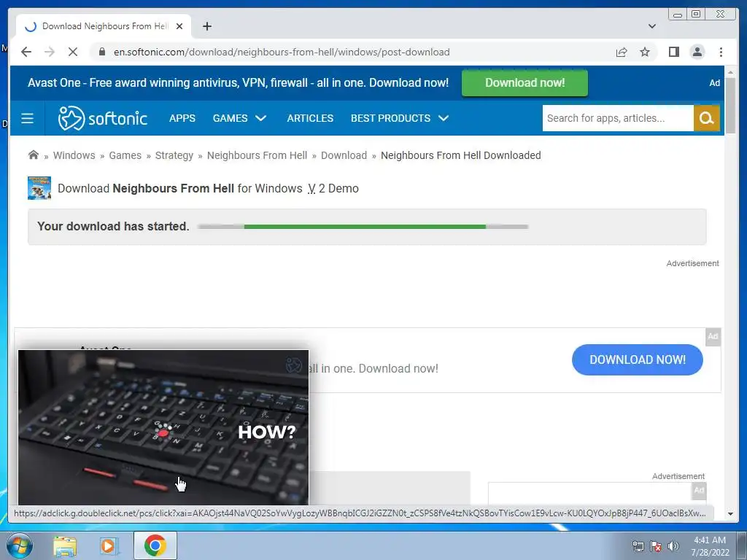Open the network tray icon

tap(638, 546)
